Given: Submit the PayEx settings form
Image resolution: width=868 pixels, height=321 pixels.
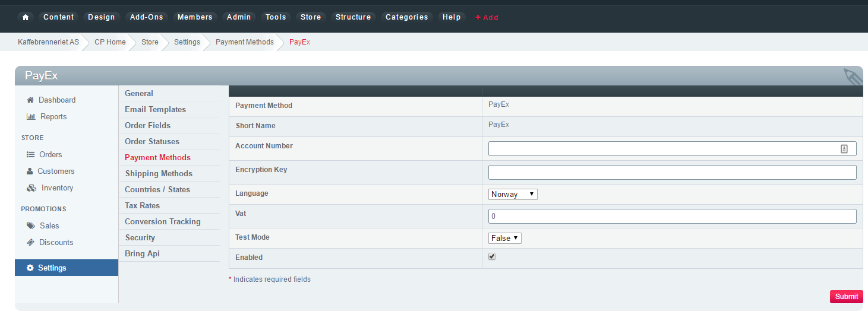Looking at the screenshot, I should (847, 297).
